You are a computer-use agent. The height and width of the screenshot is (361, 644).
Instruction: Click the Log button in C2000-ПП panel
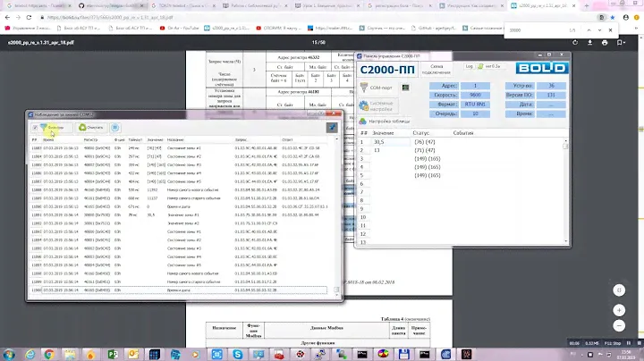tap(470, 66)
